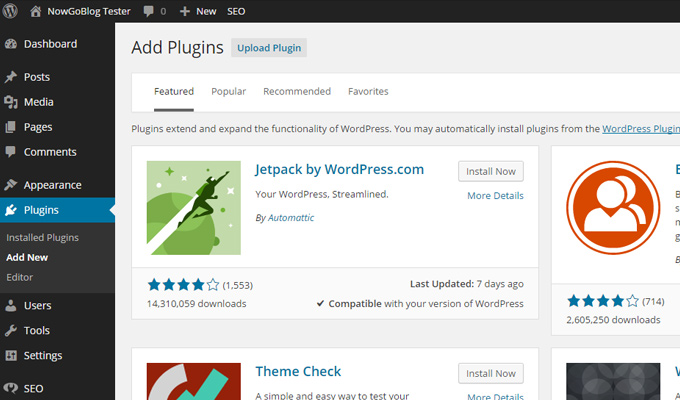Image resolution: width=680 pixels, height=400 pixels.
Task: Click the star rating with 714 reviews
Action: point(603,301)
